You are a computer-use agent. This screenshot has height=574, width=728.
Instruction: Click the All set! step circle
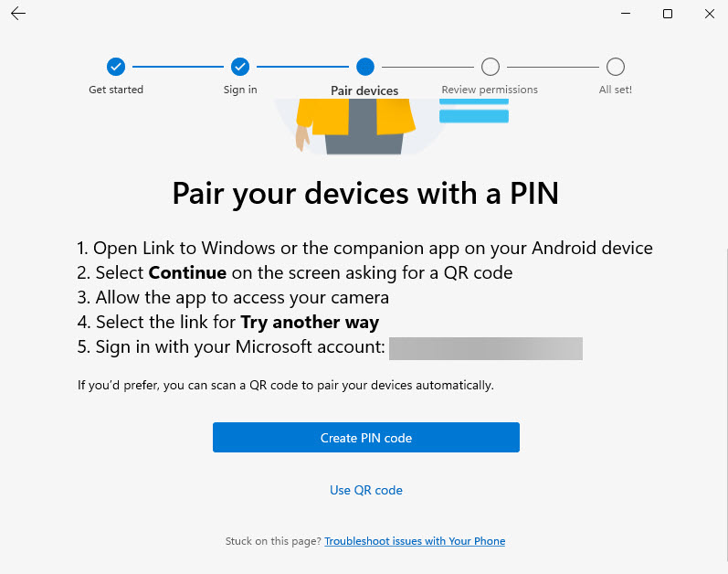[616, 67]
